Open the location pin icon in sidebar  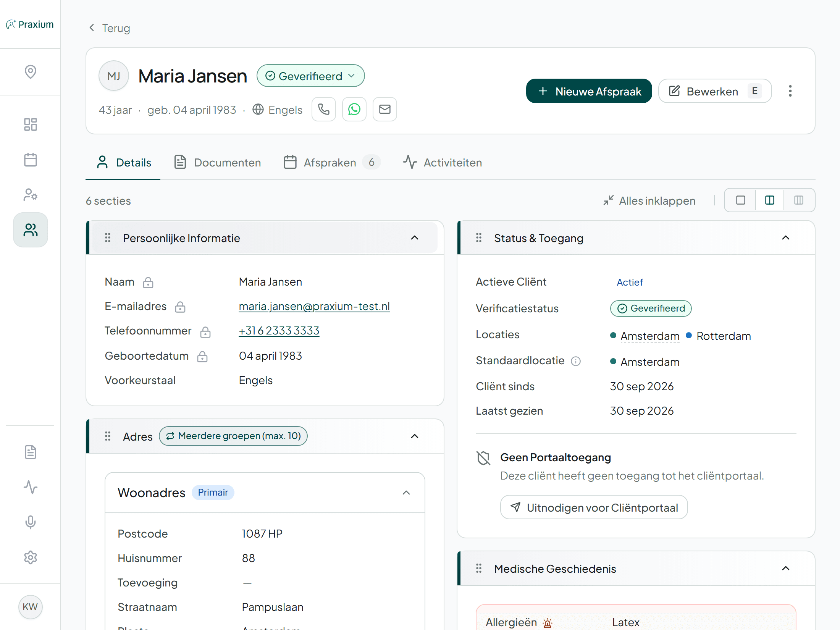click(x=31, y=72)
